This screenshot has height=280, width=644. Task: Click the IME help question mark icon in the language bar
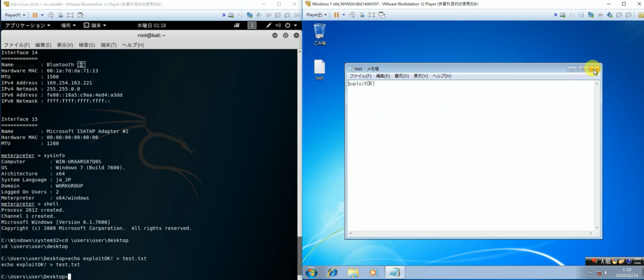pyautogui.click(x=628, y=261)
